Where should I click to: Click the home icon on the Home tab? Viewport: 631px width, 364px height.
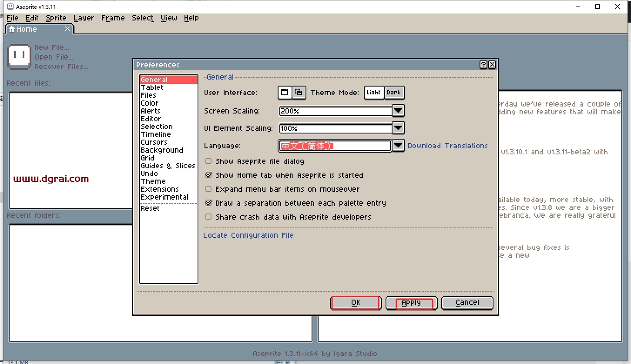point(12,29)
